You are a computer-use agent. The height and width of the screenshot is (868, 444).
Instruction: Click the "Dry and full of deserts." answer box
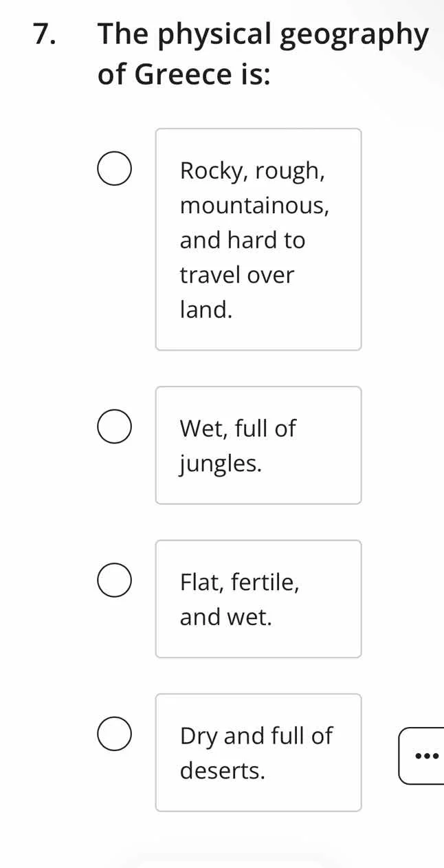[x=258, y=752]
